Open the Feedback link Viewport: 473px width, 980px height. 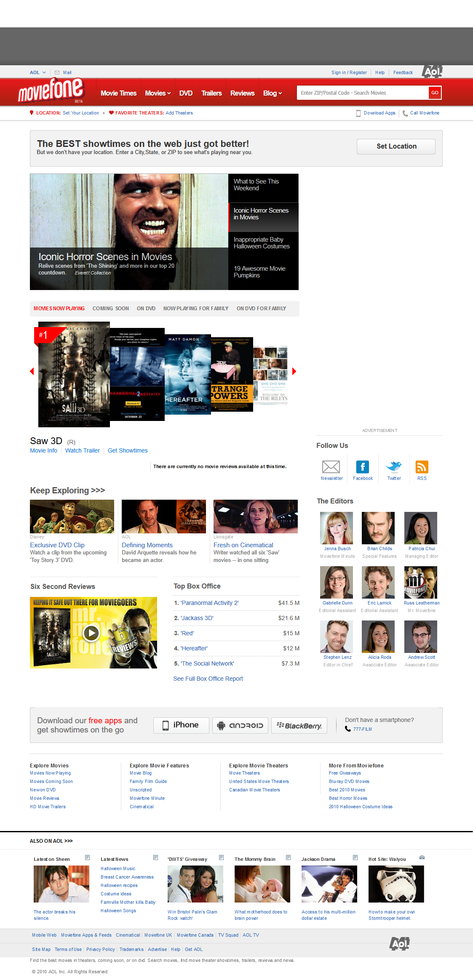403,72
